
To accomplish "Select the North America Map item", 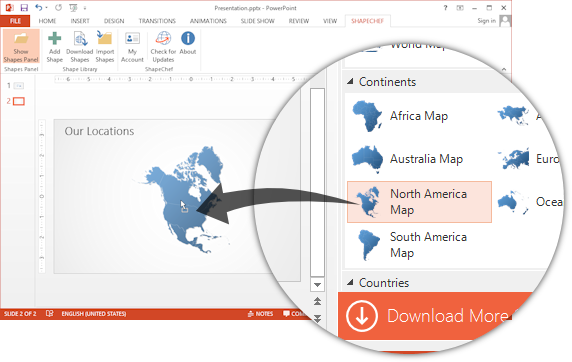I will coord(420,202).
